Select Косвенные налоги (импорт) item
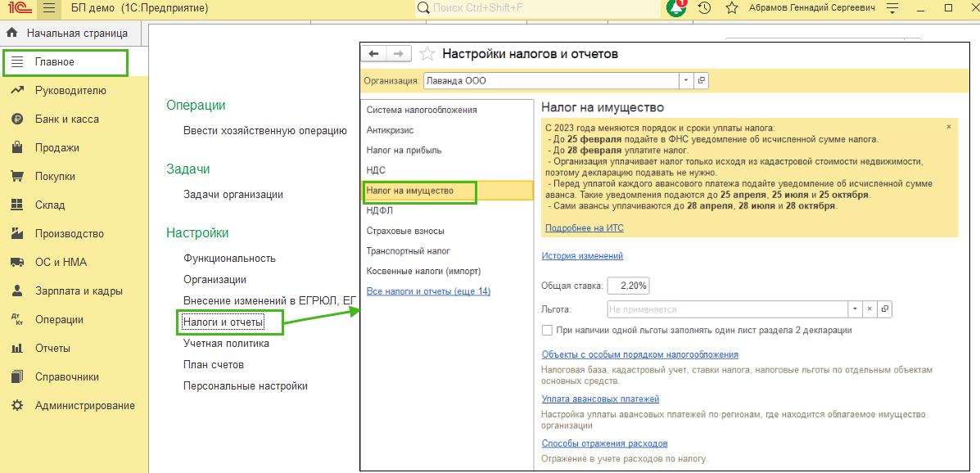This screenshot has width=980, height=473. tap(424, 271)
